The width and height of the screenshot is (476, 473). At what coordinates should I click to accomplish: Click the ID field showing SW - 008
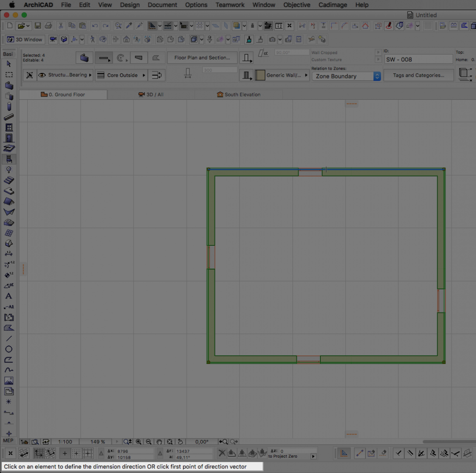click(418, 60)
